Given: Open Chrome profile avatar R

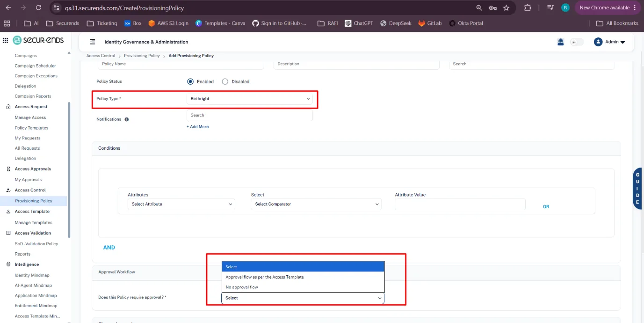Looking at the screenshot, I should pos(565,7).
